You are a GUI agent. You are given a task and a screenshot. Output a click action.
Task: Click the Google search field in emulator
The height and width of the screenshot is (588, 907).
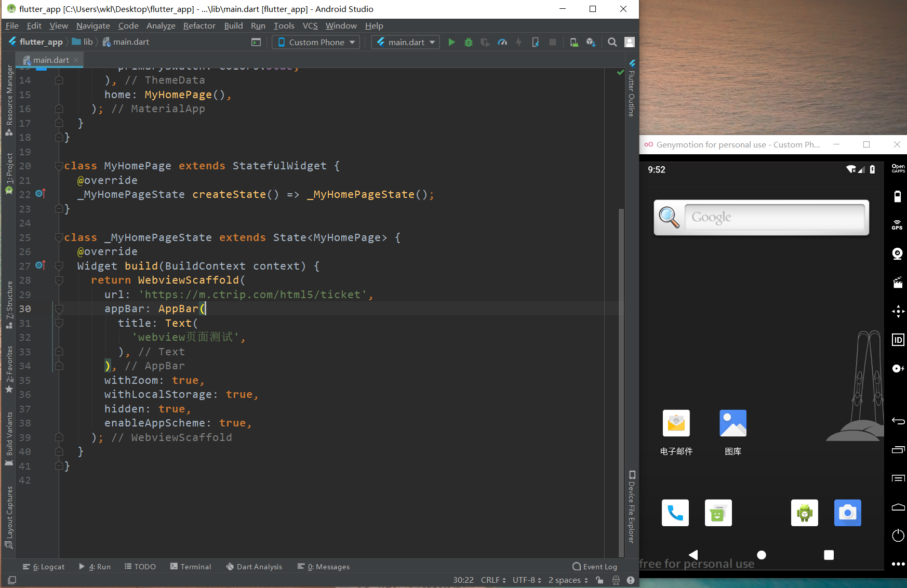[774, 217]
